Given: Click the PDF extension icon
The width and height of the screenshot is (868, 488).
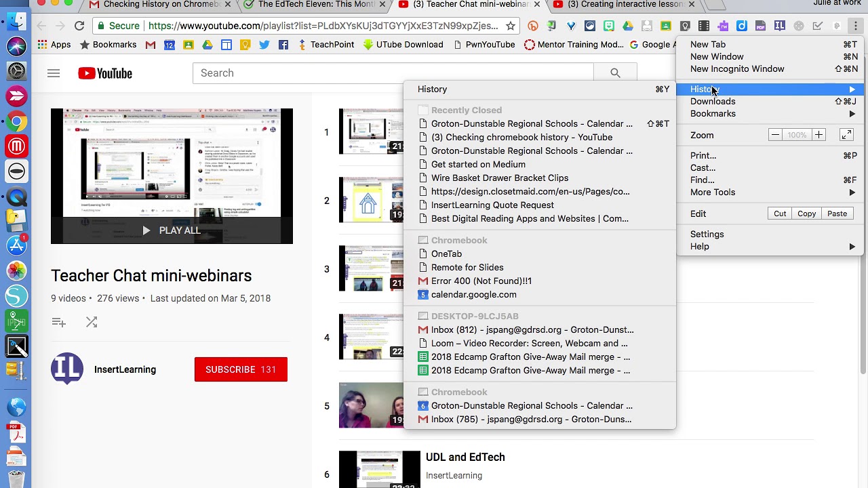Looking at the screenshot, I should tap(761, 26).
